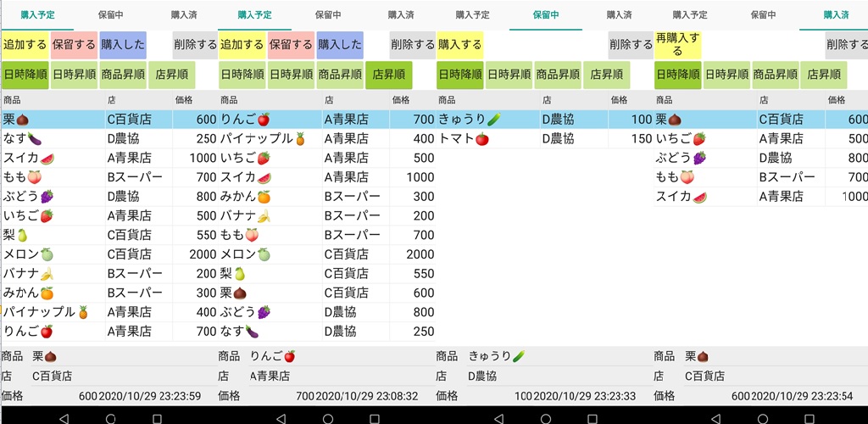Screen dimensions: 868x424
Task: Click 価格 field showing 600 on first screen
Action: click(x=64, y=396)
